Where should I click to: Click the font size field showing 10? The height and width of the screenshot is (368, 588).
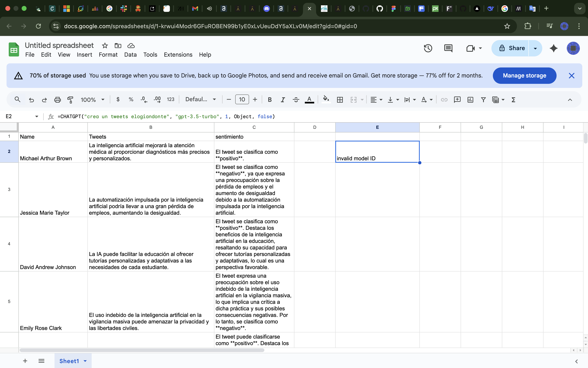(242, 99)
